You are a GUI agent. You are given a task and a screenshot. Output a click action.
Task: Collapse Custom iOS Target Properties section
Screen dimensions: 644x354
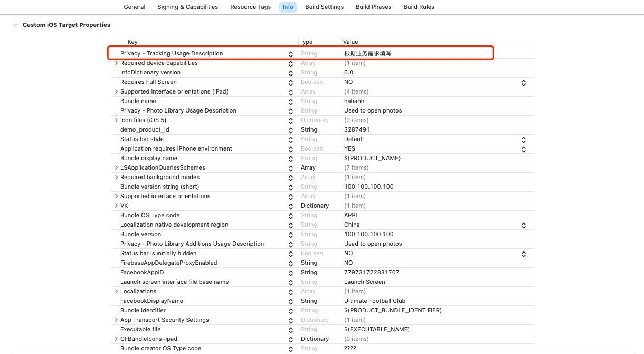click(16, 25)
